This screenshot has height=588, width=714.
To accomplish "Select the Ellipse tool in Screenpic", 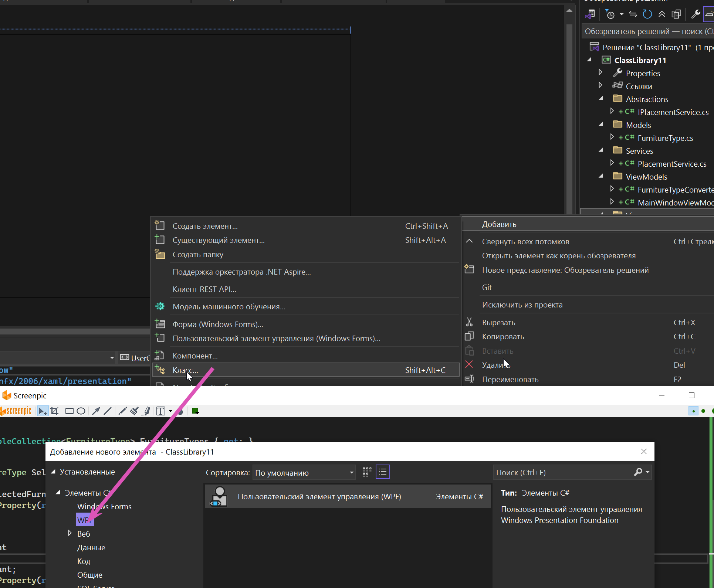I will (x=81, y=411).
